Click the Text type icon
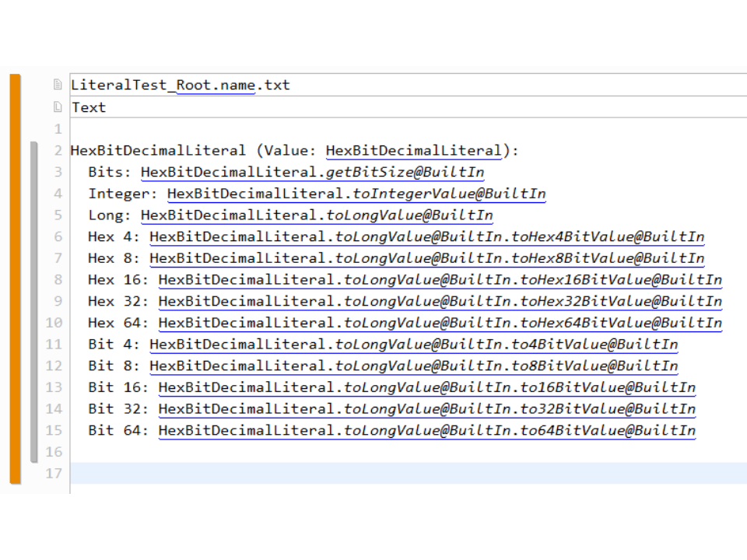The height and width of the screenshot is (560, 747). point(58,107)
